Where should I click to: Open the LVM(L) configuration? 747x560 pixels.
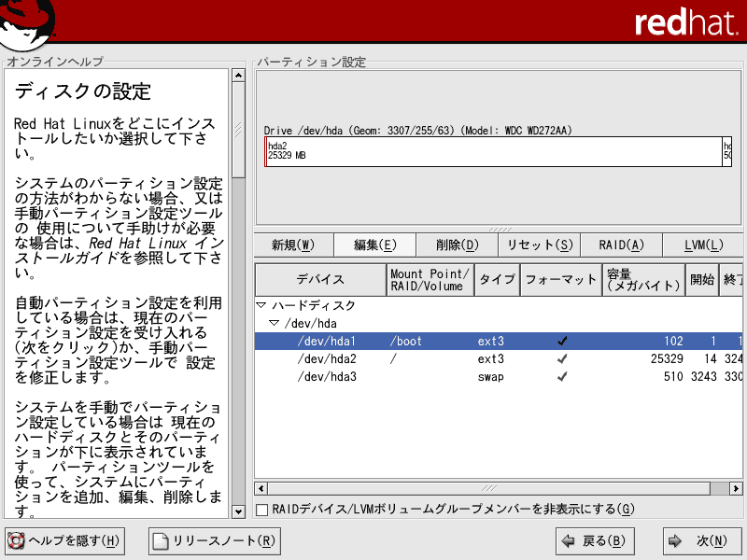pos(703,245)
